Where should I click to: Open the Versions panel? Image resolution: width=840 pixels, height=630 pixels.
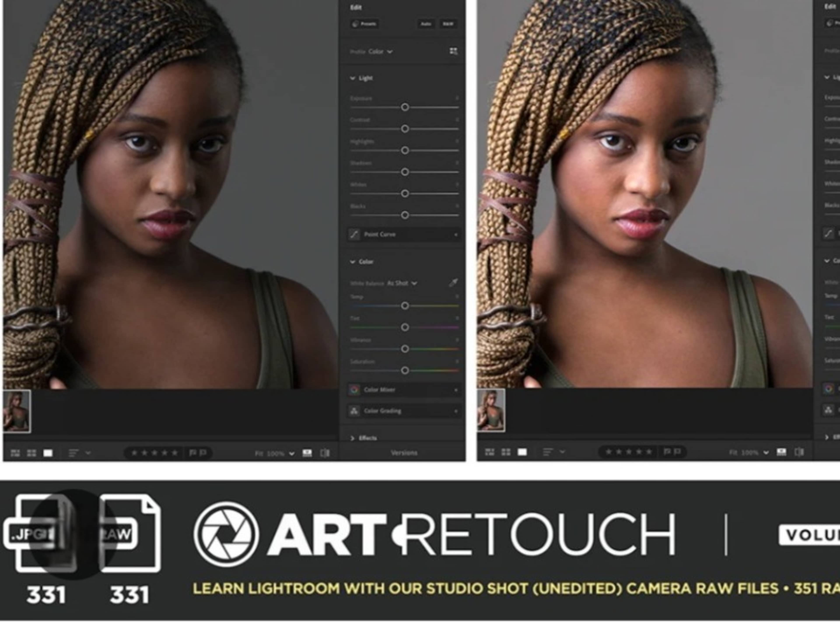click(404, 453)
